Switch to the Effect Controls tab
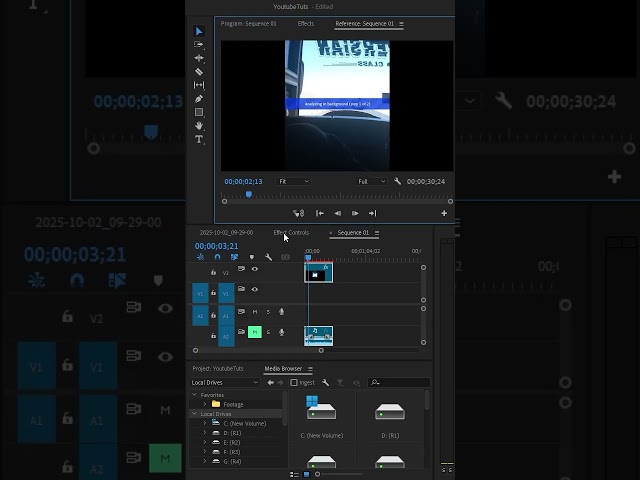The height and width of the screenshot is (480, 640). click(x=291, y=233)
